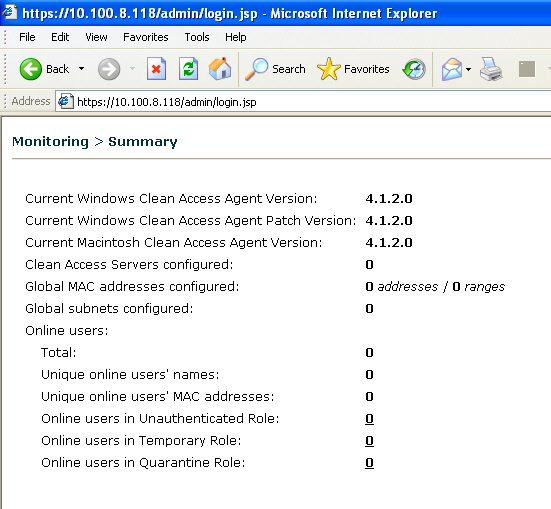551x509 pixels.
Task: Click the Quarantine Role user count link
Action: coord(369,463)
